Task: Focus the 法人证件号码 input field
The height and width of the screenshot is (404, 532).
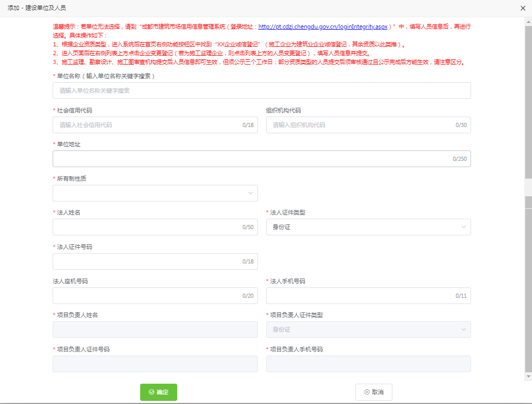Action: point(155,261)
